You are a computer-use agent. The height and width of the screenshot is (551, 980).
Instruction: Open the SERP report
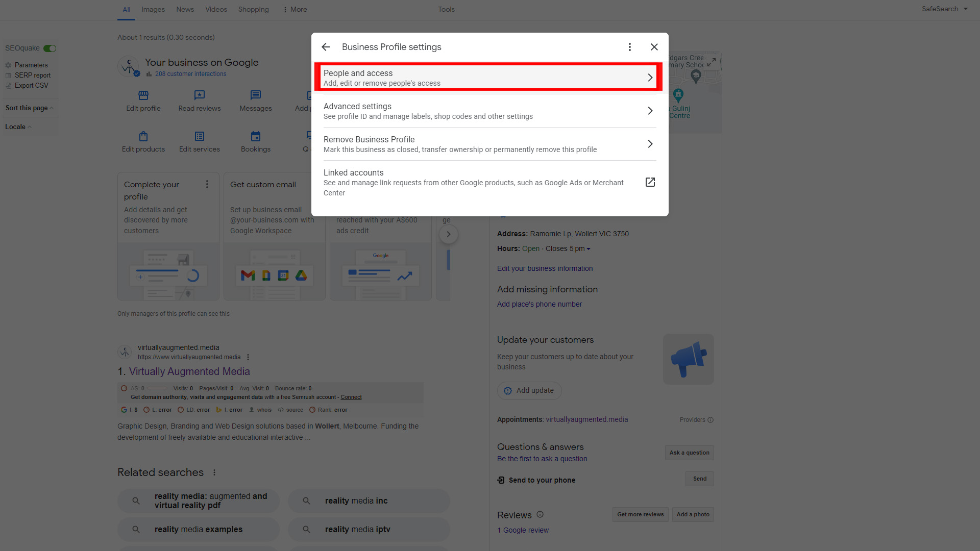coord(33,75)
